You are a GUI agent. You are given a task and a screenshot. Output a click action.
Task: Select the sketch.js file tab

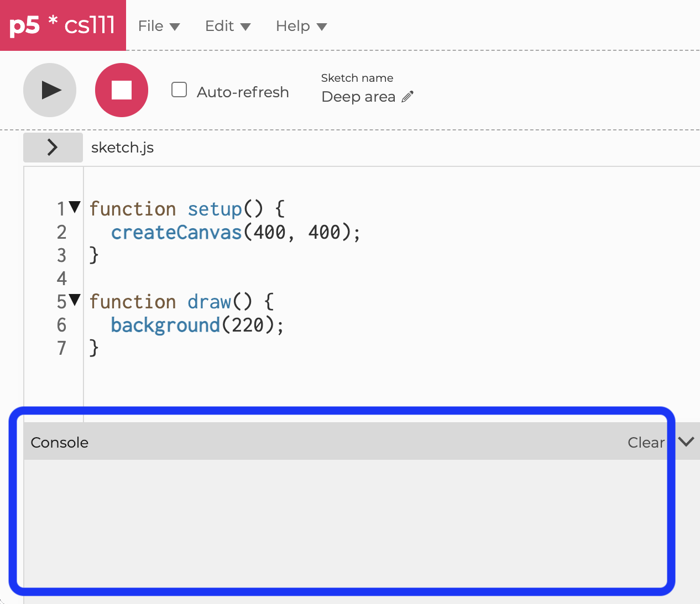122,148
